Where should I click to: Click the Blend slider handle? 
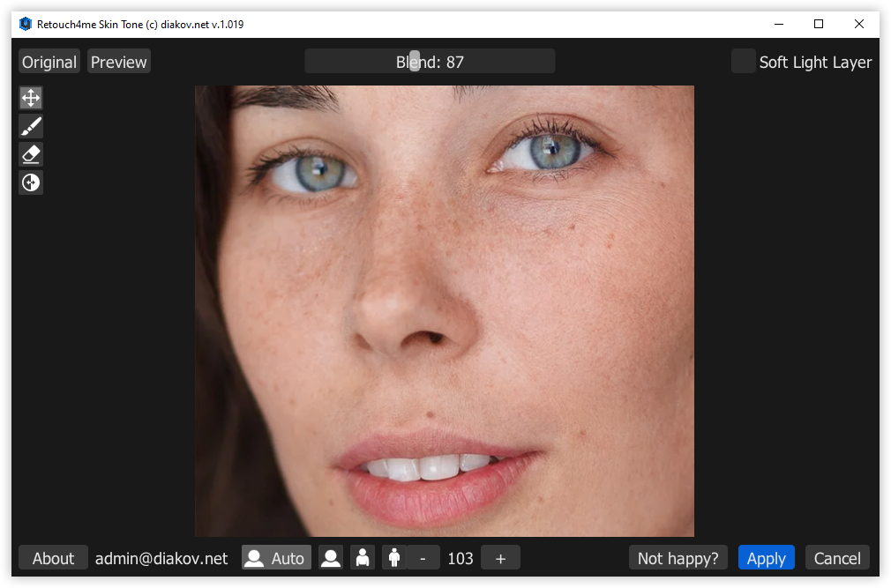[415, 61]
